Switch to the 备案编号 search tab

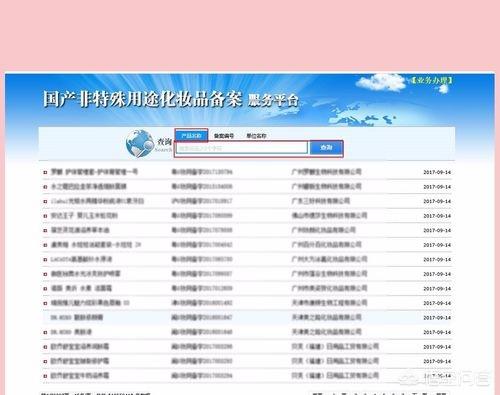click(224, 136)
